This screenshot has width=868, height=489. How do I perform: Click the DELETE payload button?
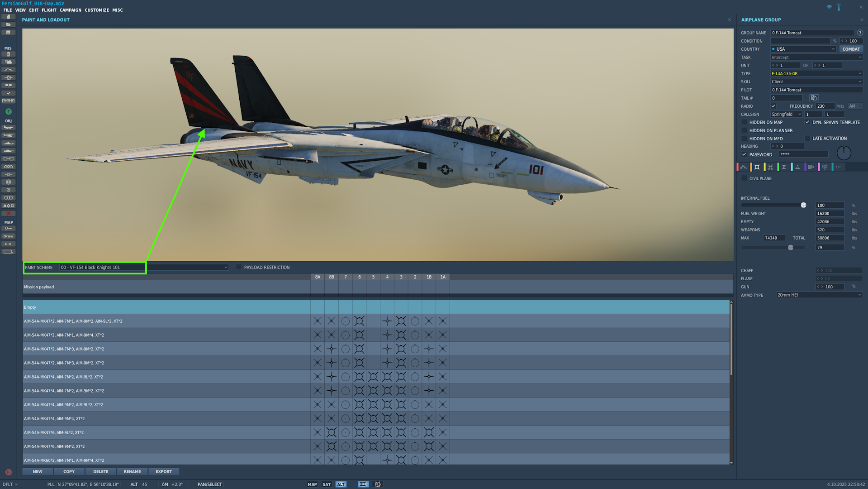pos(101,472)
